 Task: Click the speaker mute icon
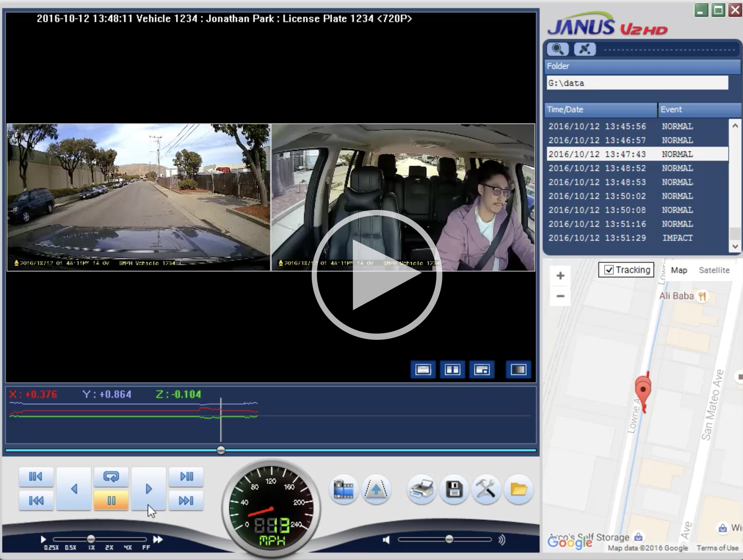pos(386,540)
